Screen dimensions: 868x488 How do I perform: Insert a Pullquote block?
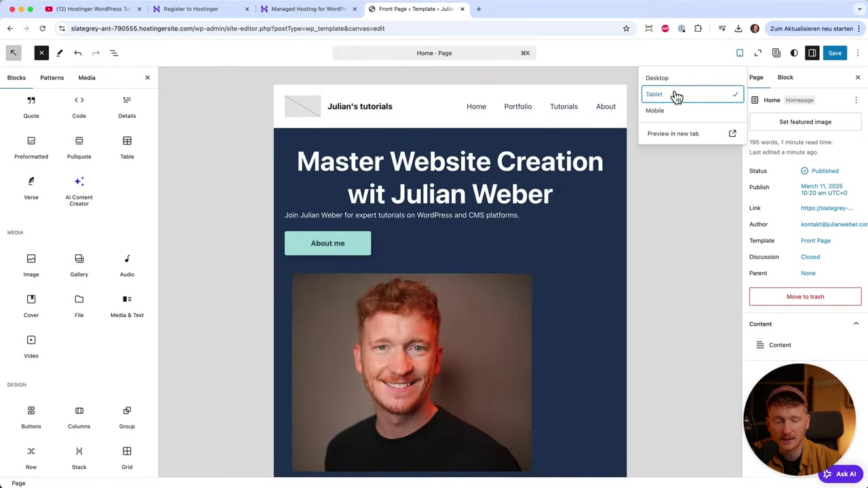[x=79, y=147]
